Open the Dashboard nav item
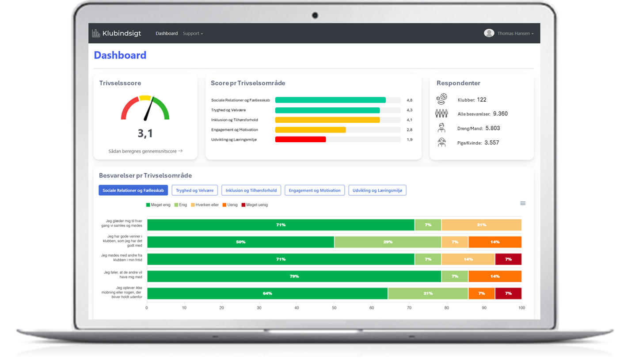The width and height of the screenshot is (635, 364). (x=167, y=34)
